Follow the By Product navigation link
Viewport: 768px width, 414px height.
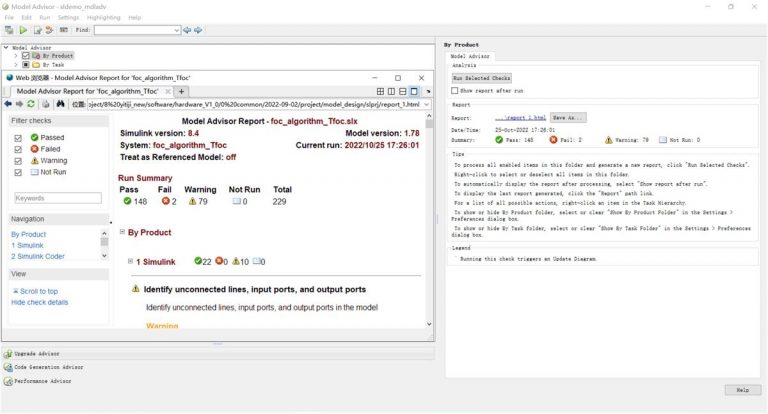coord(28,234)
